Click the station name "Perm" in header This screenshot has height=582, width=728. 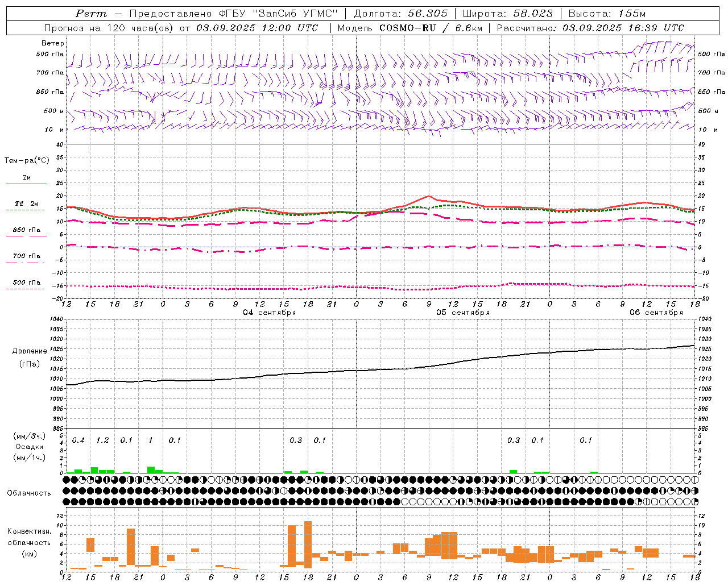tap(91, 14)
